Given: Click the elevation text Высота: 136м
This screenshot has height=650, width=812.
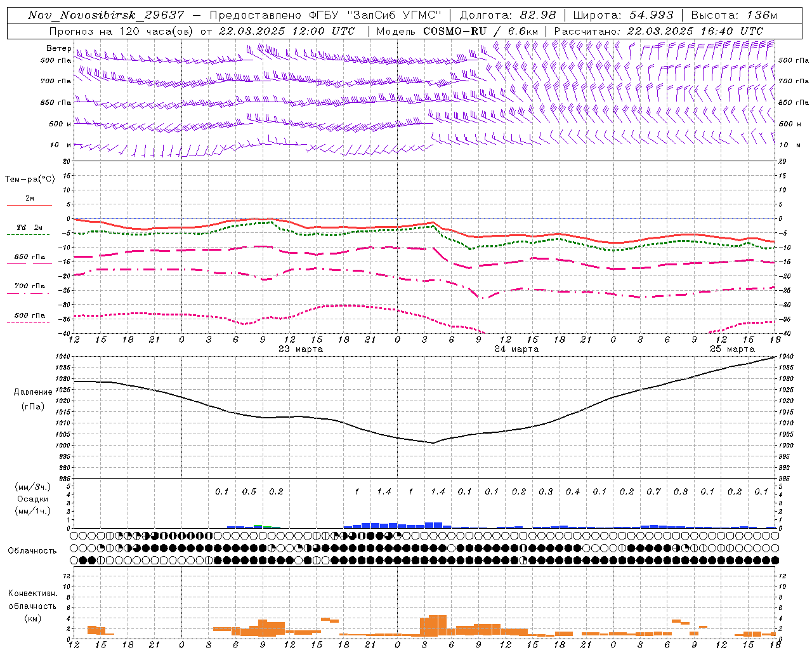Looking at the screenshot, I should 734,15.
